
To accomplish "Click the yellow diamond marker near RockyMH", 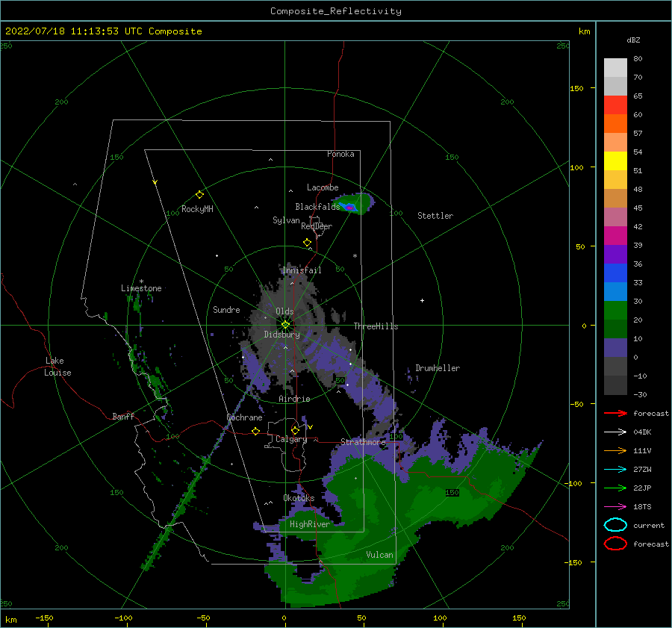I will pos(199,195).
